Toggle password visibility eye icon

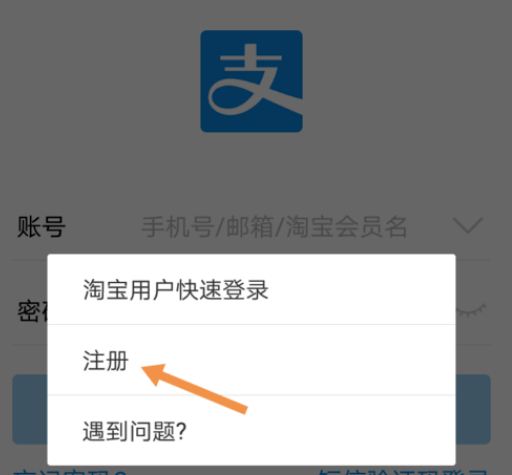(x=471, y=310)
